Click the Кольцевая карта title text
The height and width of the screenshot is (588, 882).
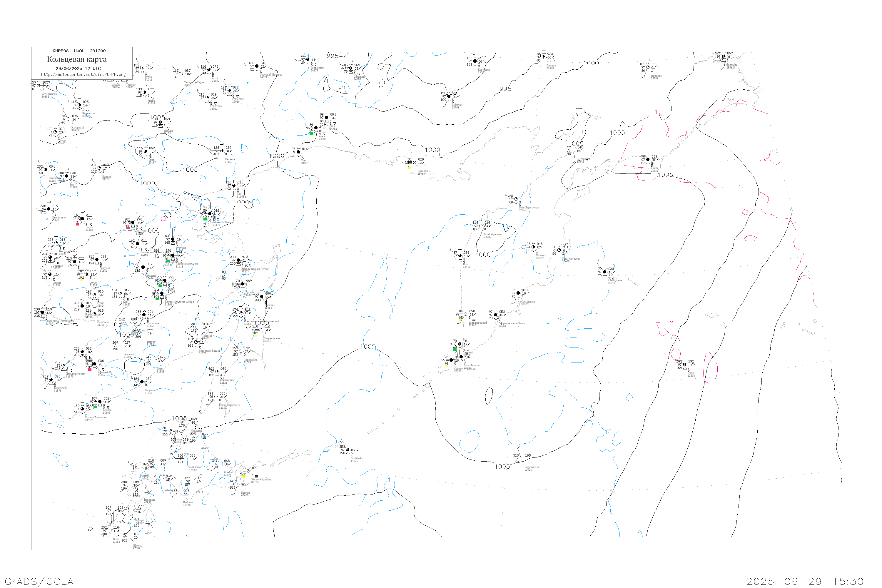77,59
